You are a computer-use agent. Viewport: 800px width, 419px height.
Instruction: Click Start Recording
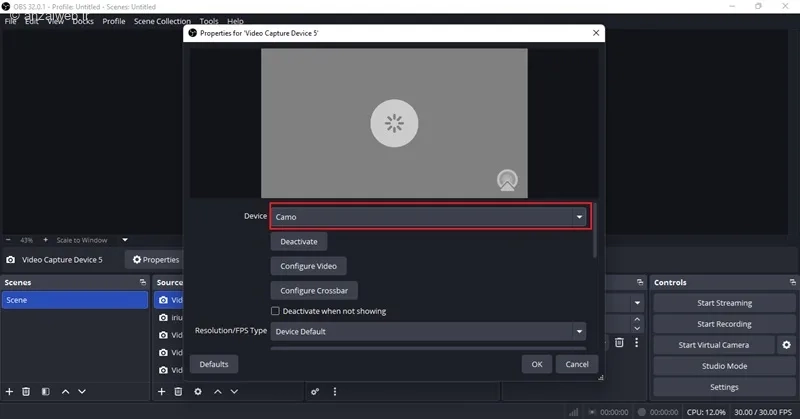724,324
